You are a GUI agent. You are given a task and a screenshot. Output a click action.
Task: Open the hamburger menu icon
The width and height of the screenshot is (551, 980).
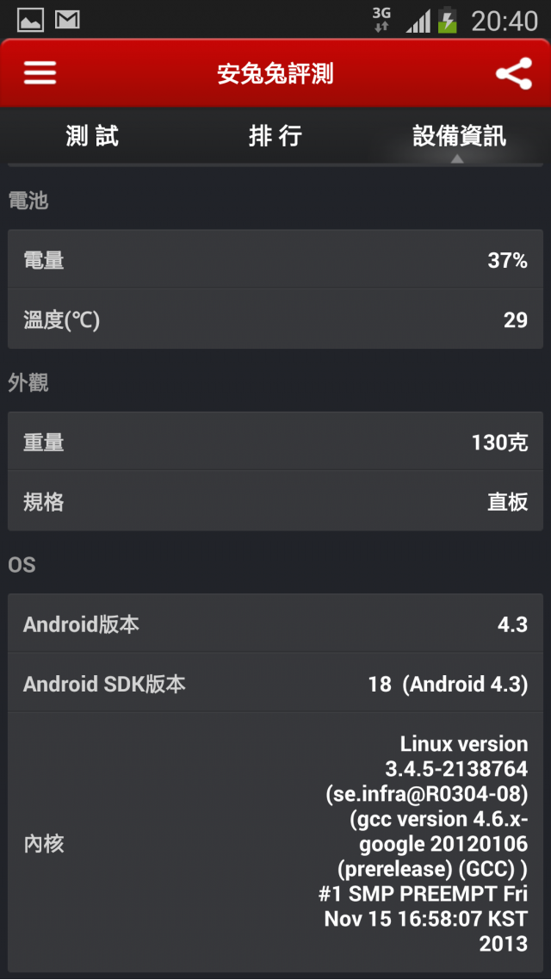pyautogui.click(x=40, y=74)
